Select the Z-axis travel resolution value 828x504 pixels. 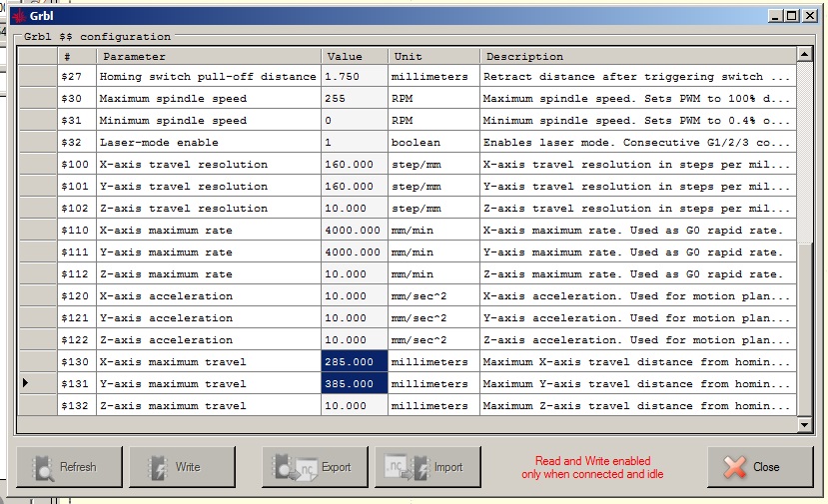[x=355, y=209]
